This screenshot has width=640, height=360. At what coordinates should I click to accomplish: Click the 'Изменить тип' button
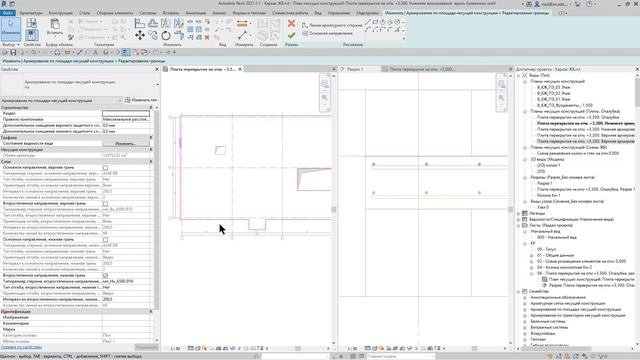click(x=141, y=100)
